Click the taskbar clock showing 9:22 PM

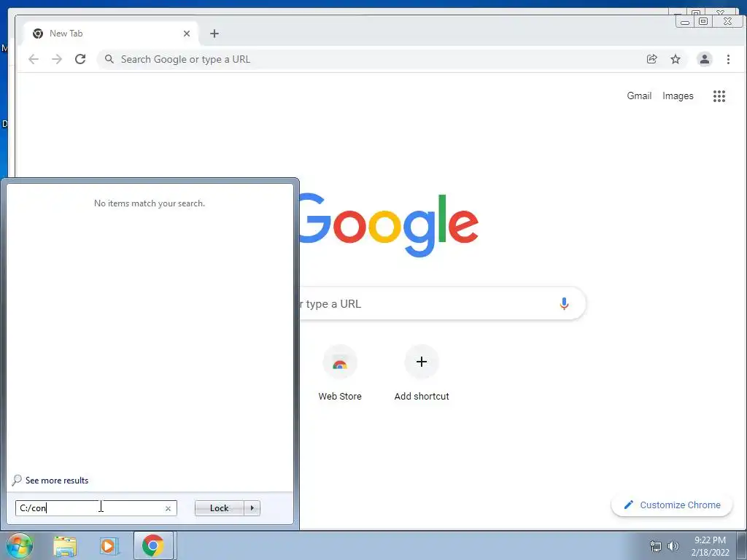[710, 546]
